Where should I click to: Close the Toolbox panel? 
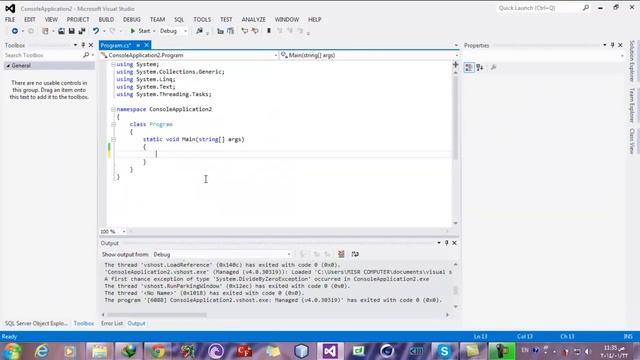(91, 45)
